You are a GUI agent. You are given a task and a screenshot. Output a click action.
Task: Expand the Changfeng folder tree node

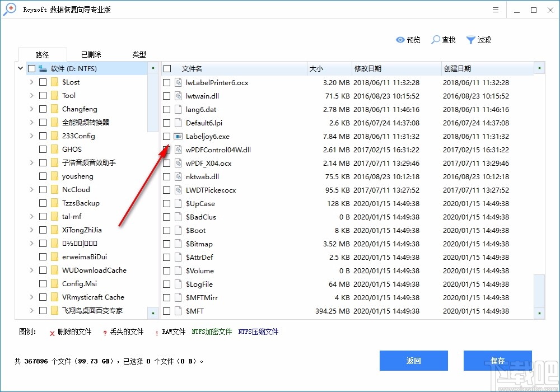pos(31,109)
